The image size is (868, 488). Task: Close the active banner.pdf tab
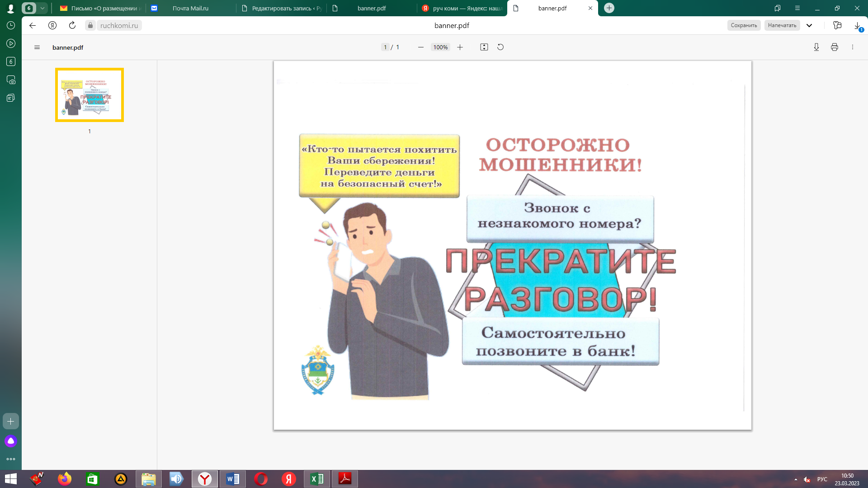point(590,8)
